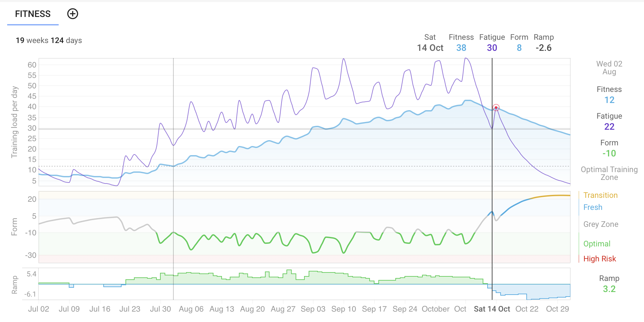The image size is (644, 322).
Task: Click the Wed 02 Aug date label
Action: (x=609, y=68)
